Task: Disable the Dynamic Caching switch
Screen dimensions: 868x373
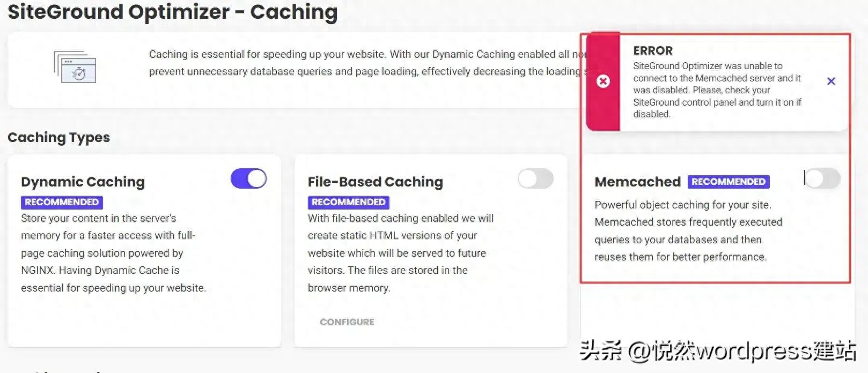Action: [248, 178]
